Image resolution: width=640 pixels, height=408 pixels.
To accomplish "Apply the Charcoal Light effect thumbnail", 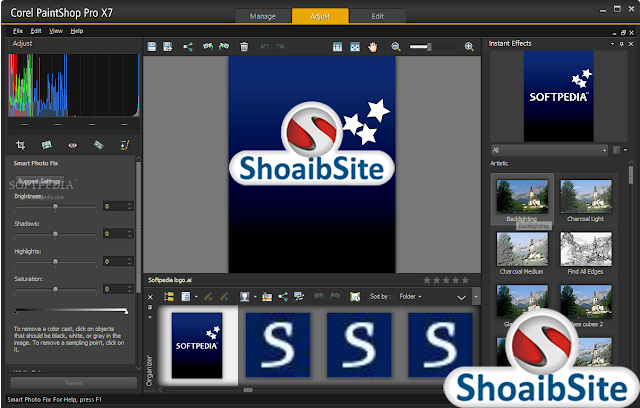I will [586, 196].
